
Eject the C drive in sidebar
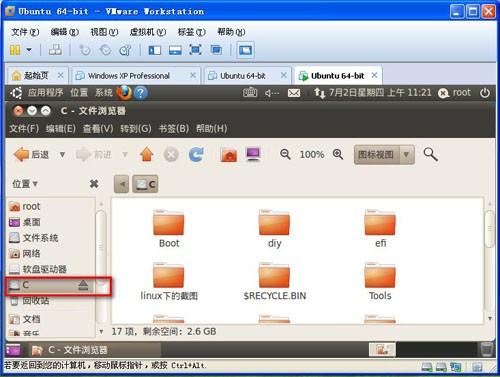click(x=83, y=285)
